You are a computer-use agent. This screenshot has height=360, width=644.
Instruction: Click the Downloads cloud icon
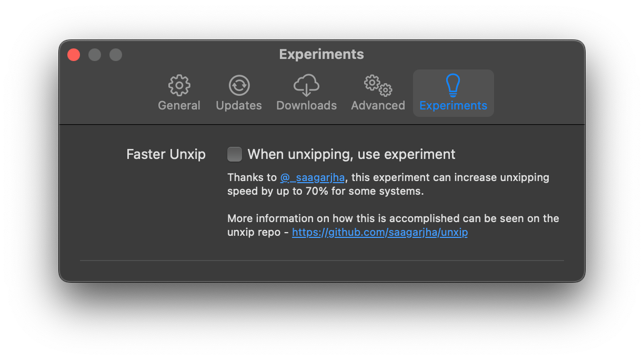point(306,85)
